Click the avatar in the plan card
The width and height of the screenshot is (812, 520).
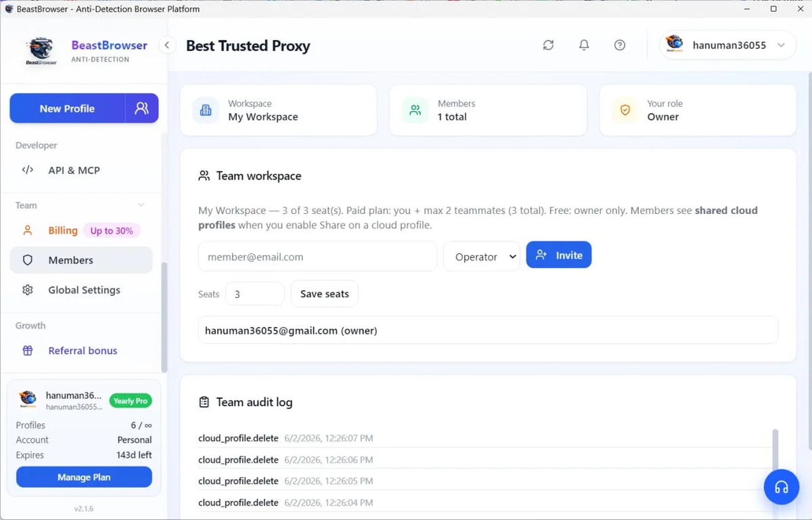click(28, 399)
